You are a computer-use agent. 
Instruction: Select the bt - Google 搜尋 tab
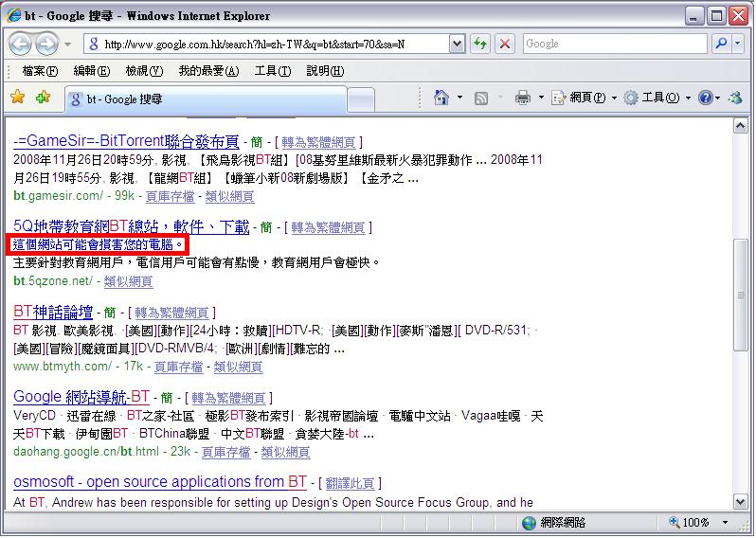tap(206, 99)
